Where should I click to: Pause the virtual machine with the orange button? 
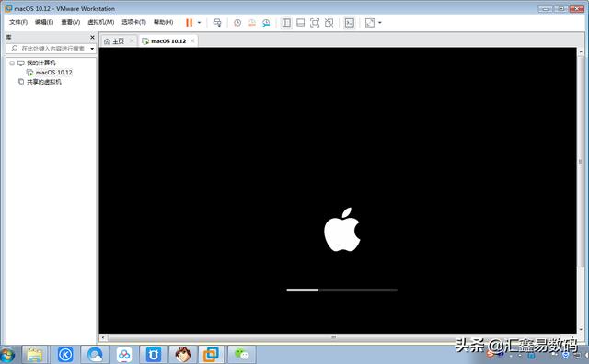click(189, 23)
